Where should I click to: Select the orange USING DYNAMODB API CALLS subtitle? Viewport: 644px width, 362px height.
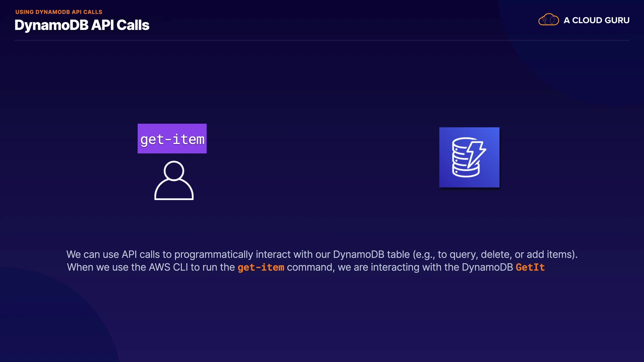[59, 12]
